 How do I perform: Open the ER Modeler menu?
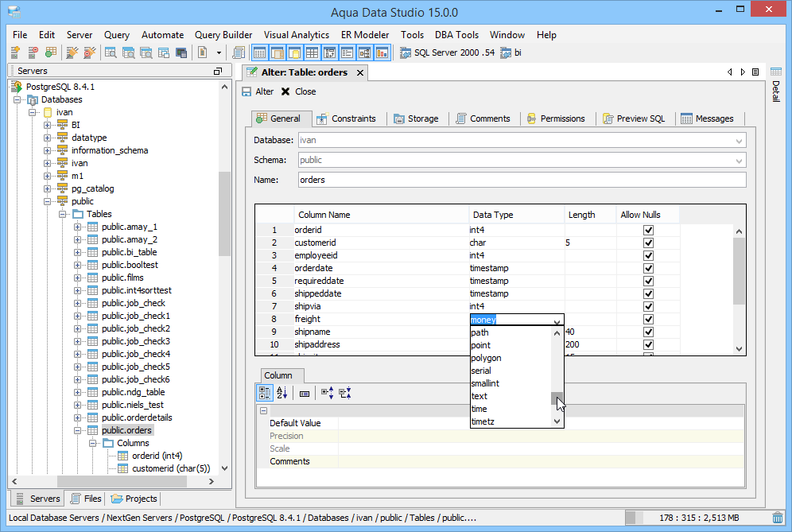[x=365, y=35]
